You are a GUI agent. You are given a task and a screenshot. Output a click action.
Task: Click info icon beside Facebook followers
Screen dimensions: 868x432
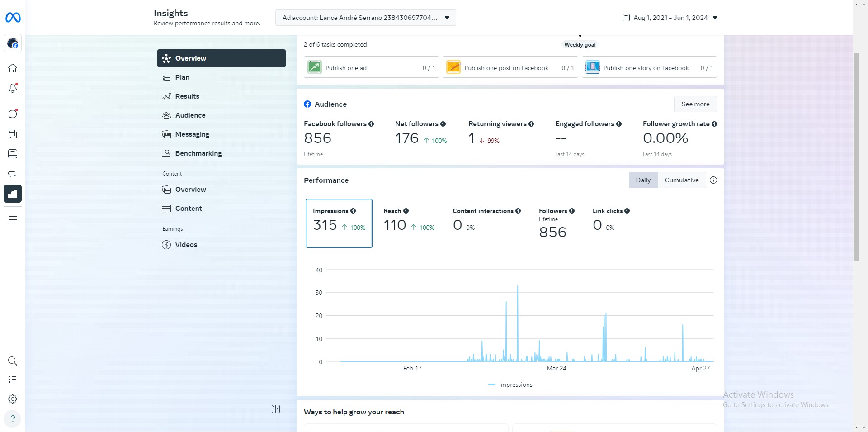(x=371, y=124)
